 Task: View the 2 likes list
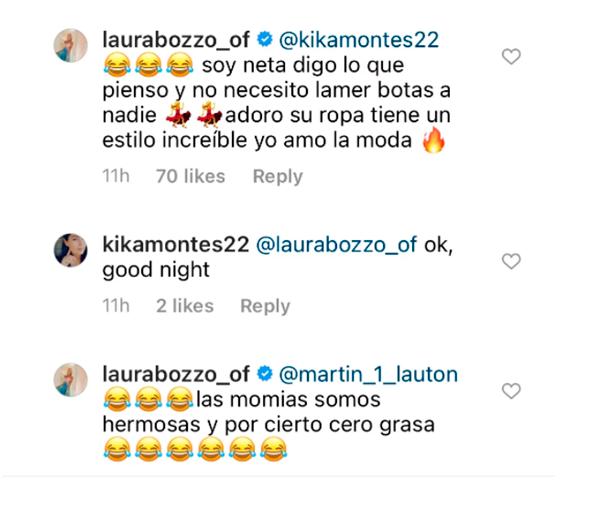pyautogui.click(x=185, y=306)
